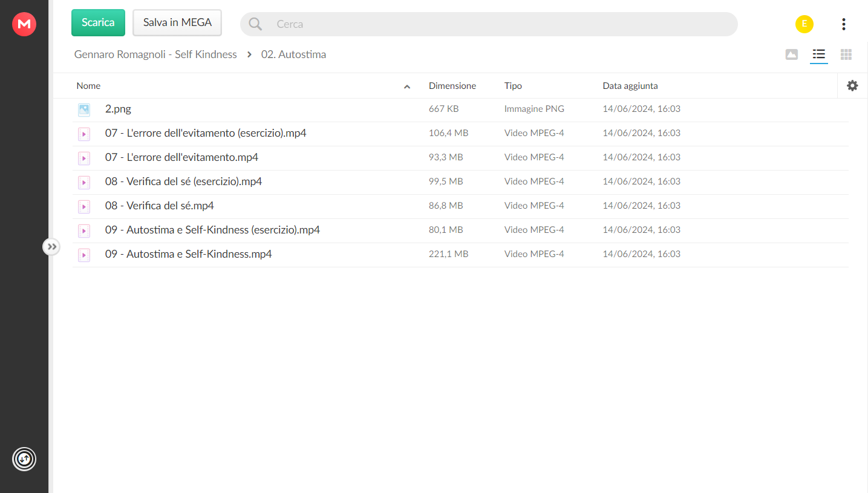This screenshot has width=868, height=493.
Task: Click the Immagine PNG type cell
Action: tap(534, 109)
